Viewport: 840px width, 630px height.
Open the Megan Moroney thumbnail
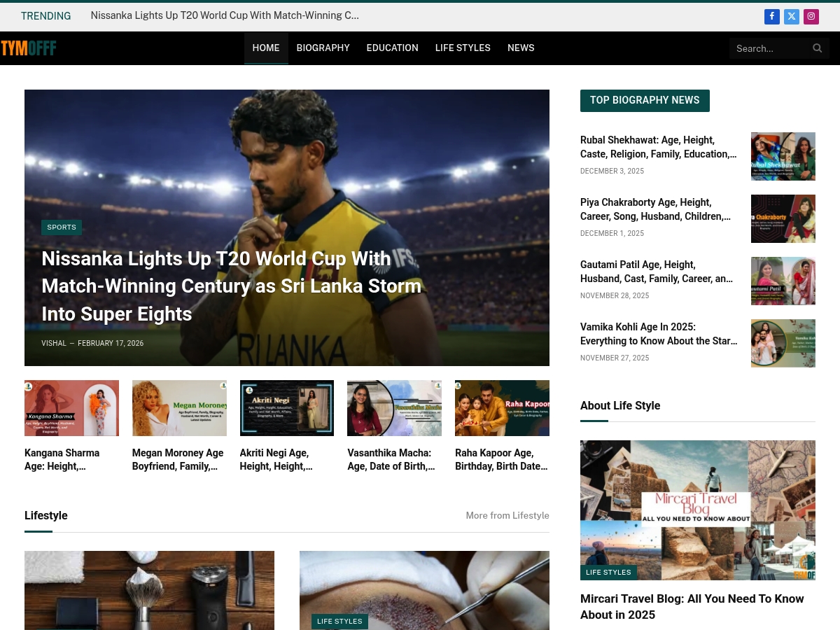[179, 408]
